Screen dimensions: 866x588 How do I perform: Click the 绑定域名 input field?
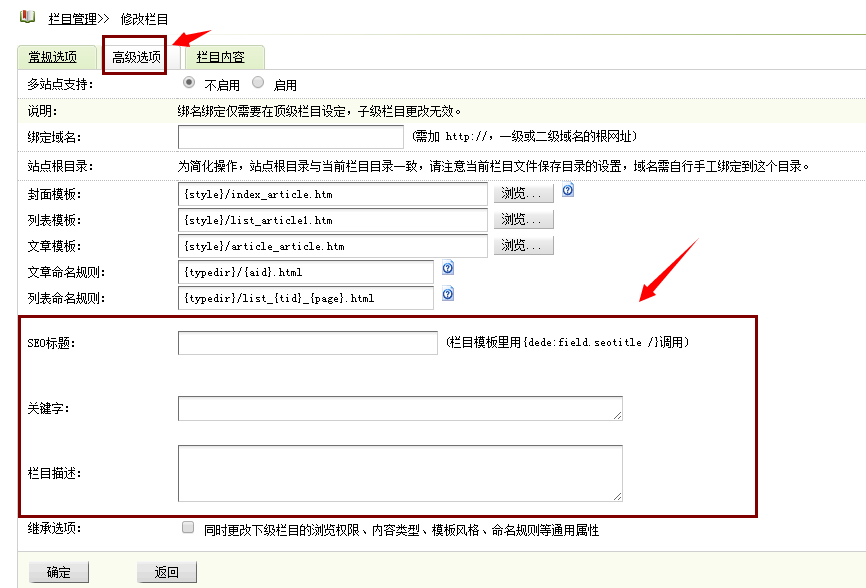pyautogui.click(x=290, y=136)
